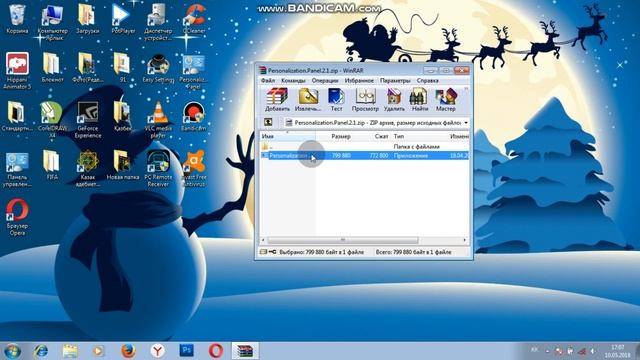Launch the Мастер wizard icon
The height and width of the screenshot is (360, 640).
(445, 100)
